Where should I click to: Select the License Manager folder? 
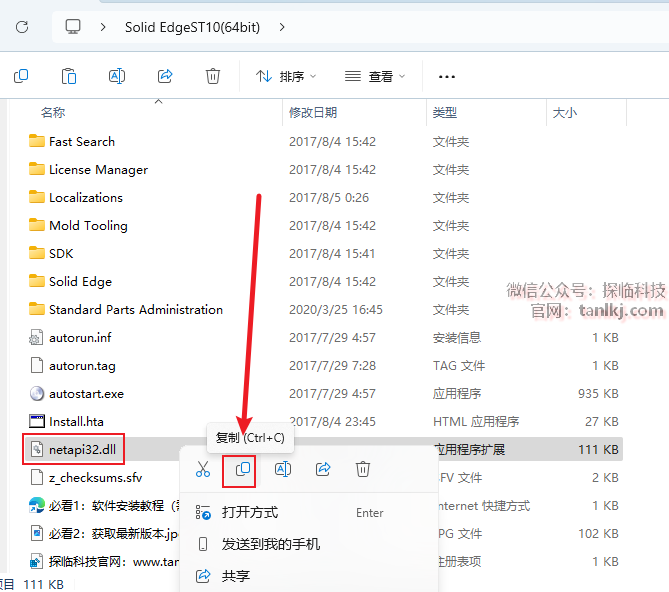point(99,170)
